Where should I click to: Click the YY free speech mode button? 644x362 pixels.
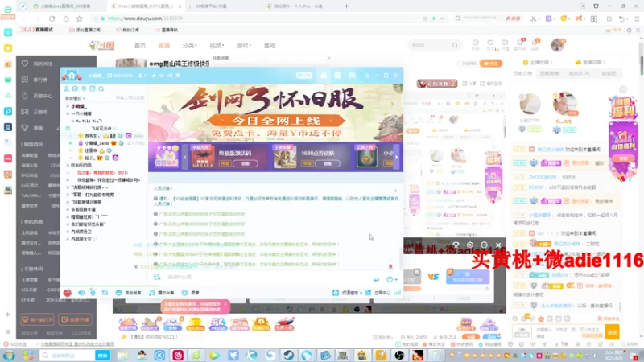click(x=129, y=293)
